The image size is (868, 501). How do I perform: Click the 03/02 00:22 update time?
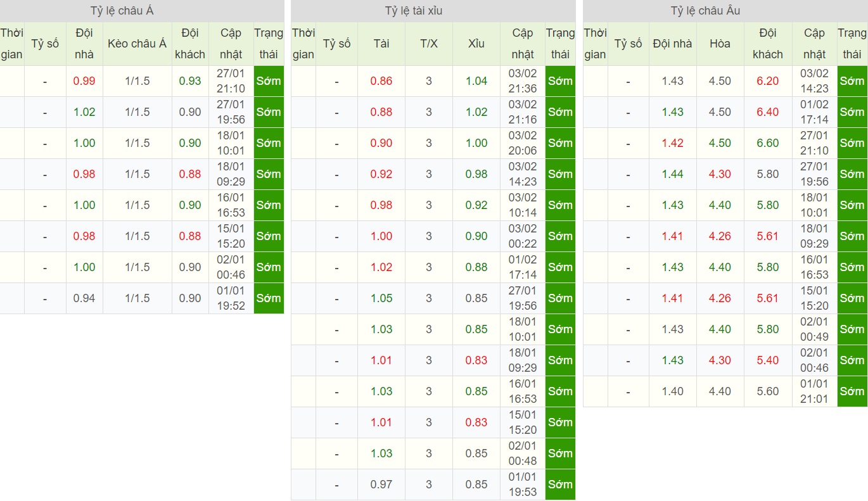pos(523,236)
